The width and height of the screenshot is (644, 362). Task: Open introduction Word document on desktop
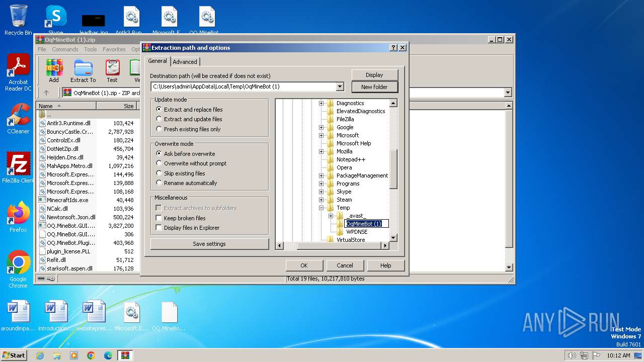(x=55, y=316)
